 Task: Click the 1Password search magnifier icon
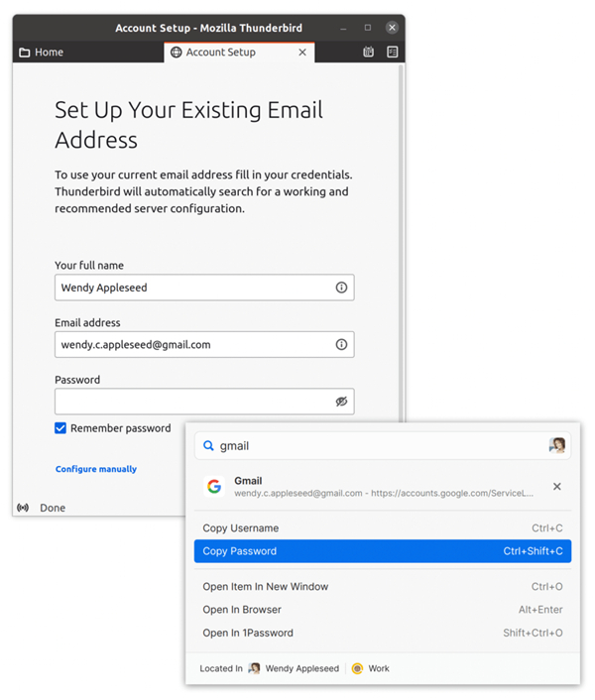208,445
